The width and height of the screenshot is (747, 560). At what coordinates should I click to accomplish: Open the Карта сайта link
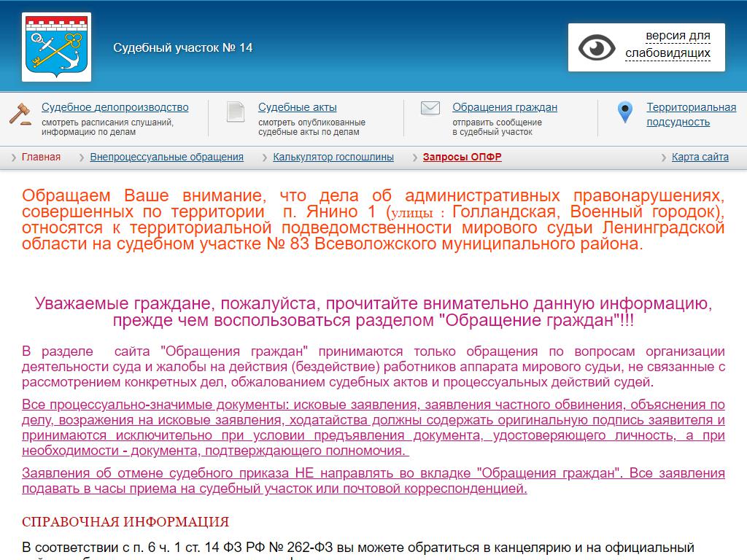point(700,157)
